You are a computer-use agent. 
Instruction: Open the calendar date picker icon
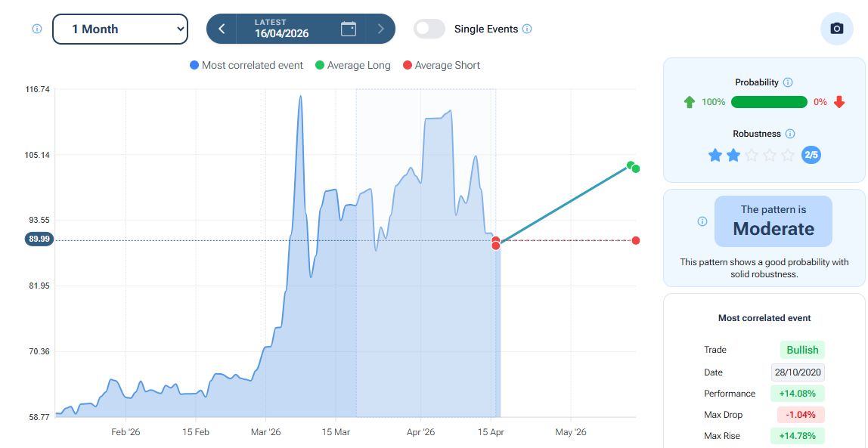pos(349,29)
